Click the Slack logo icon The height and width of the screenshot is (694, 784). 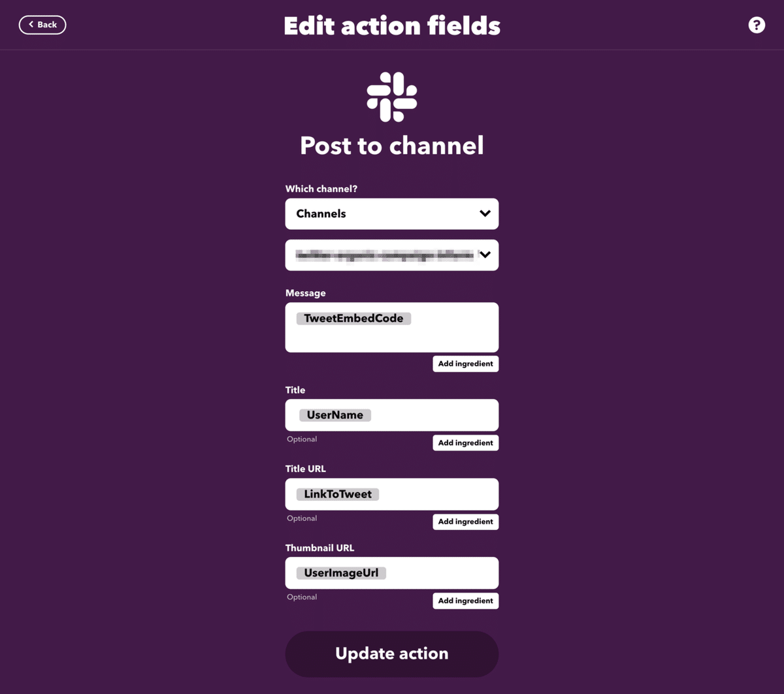[391, 97]
